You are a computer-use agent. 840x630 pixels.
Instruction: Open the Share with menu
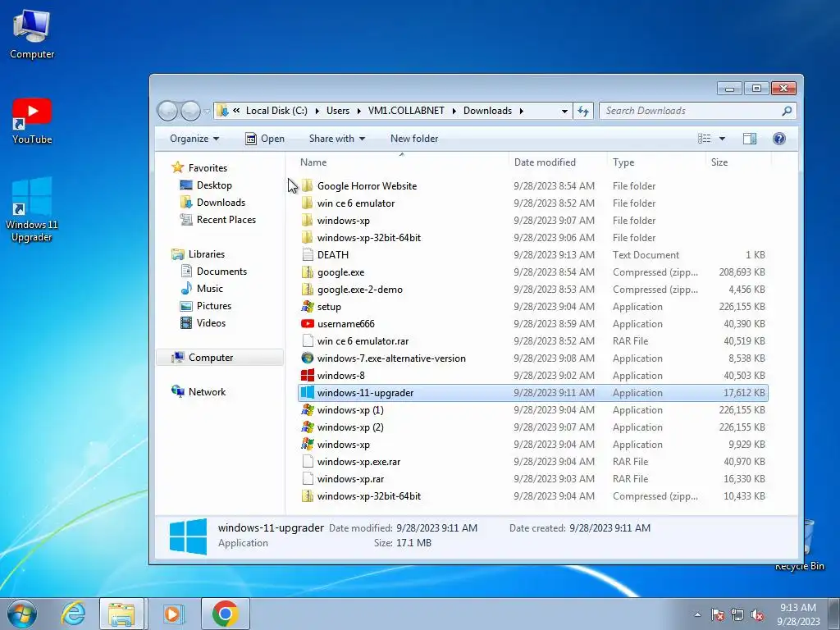(337, 139)
